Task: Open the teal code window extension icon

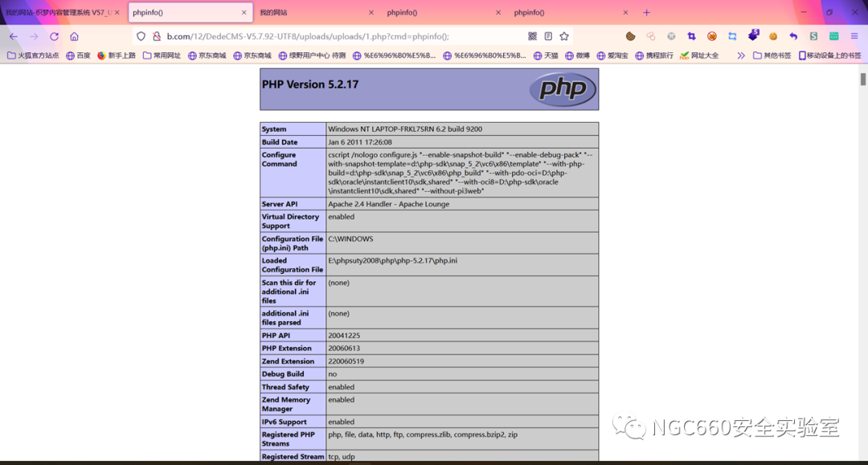Action: (x=834, y=36)
